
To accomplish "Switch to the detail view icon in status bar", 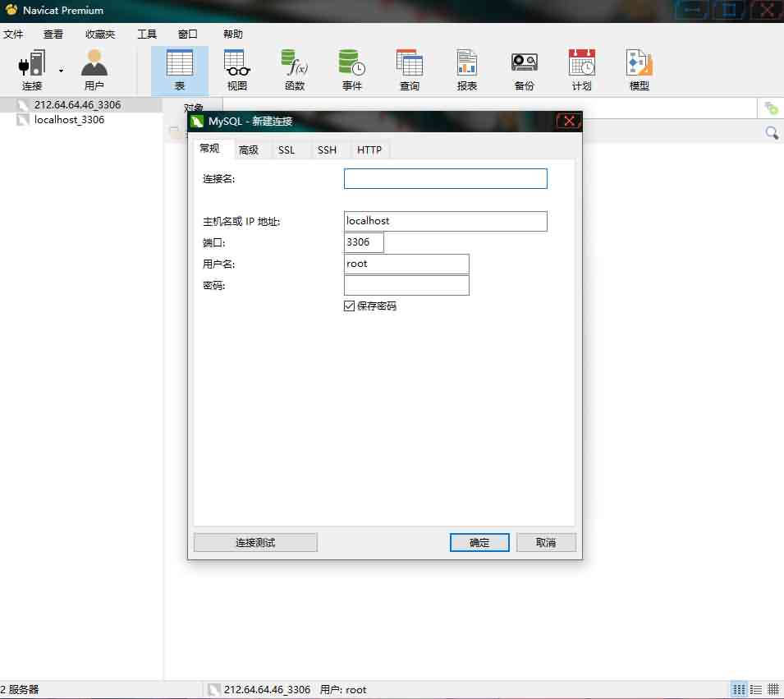I will coord(756,690).
